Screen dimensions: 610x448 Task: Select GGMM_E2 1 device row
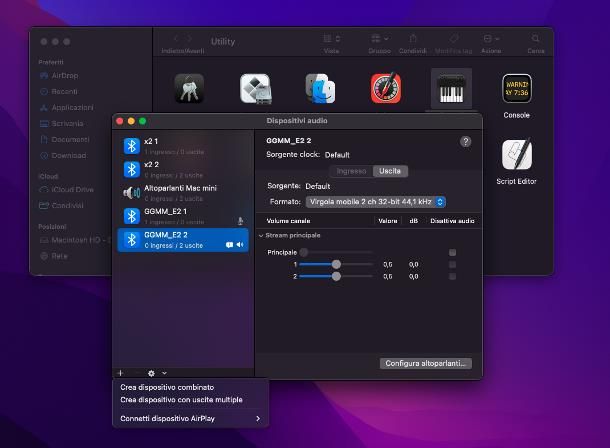[183, 216]
